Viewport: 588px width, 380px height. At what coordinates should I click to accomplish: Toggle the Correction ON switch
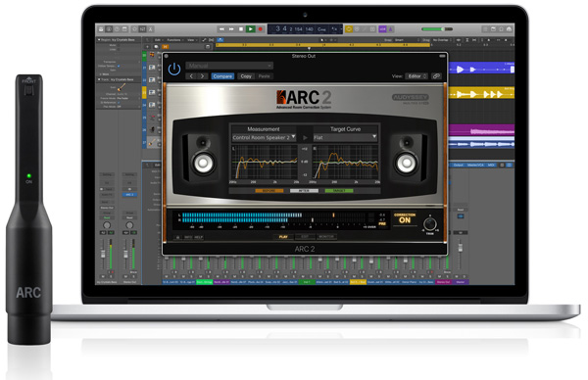tap(405, 218)
